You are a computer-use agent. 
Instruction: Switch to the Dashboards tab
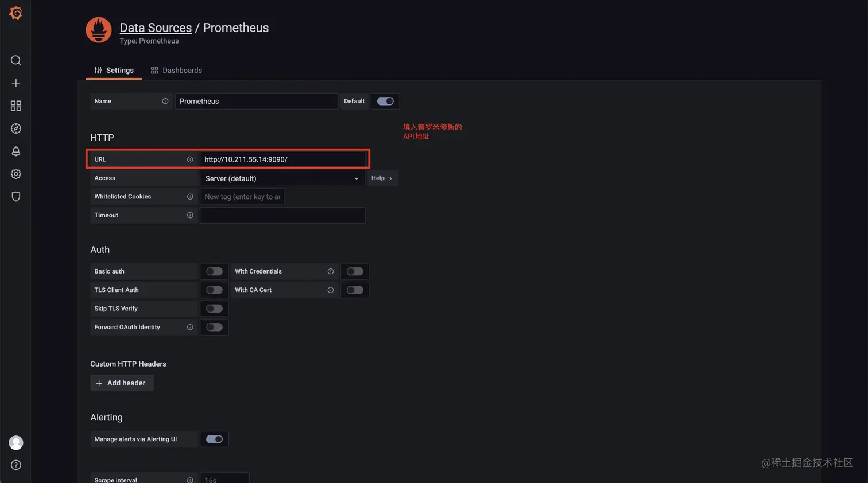[176, 70]
